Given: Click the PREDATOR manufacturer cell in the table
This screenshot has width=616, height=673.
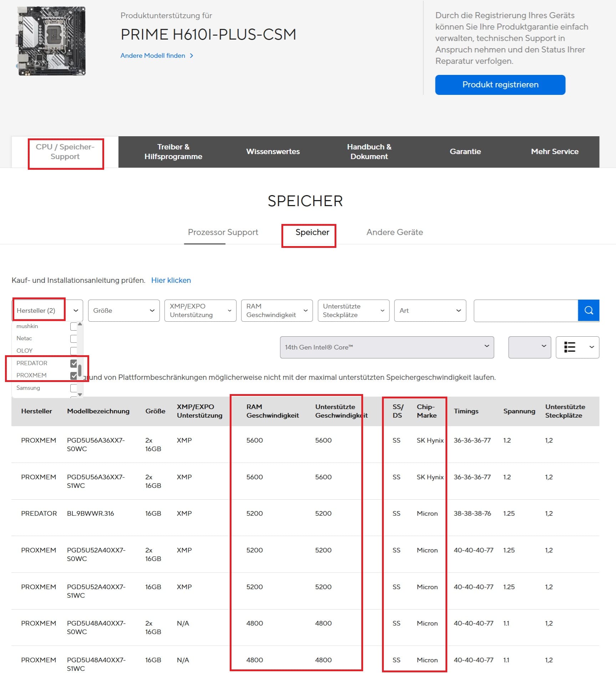Looking at the screenshot, I should pyautogui.click(x=39, y=514).
